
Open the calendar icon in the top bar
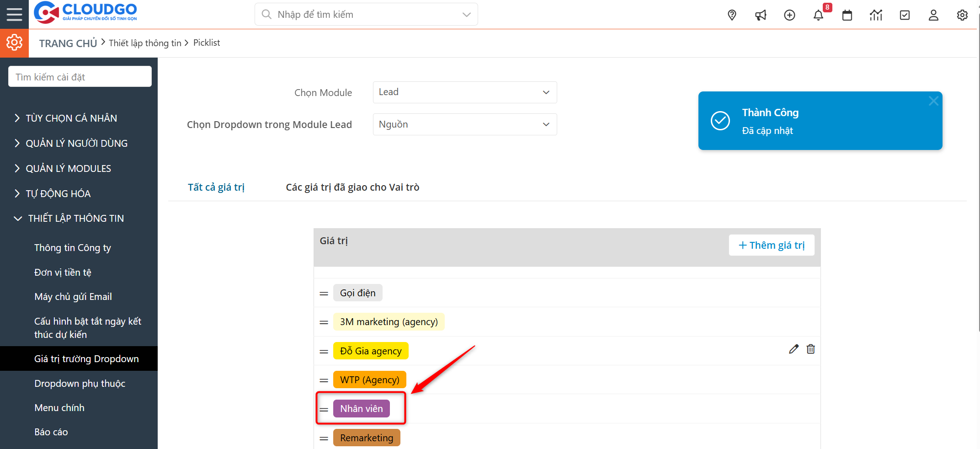[847, 15]
